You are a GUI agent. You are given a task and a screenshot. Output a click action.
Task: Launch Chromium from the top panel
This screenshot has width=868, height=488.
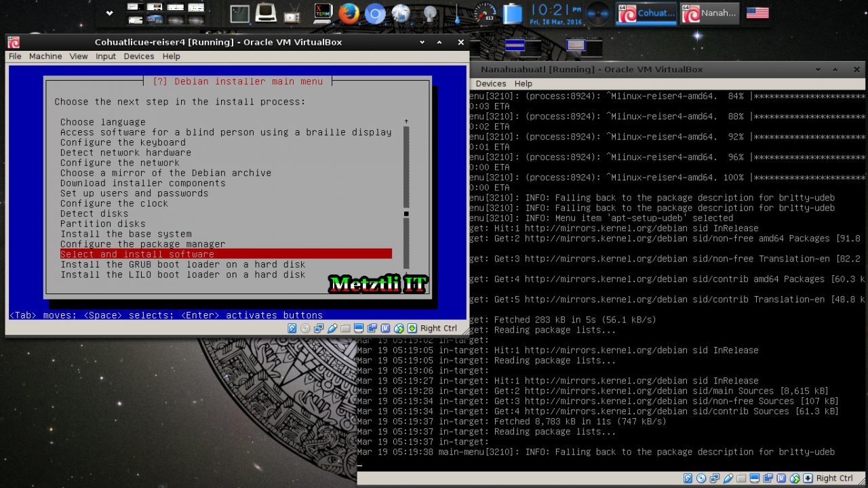point(375,14)
